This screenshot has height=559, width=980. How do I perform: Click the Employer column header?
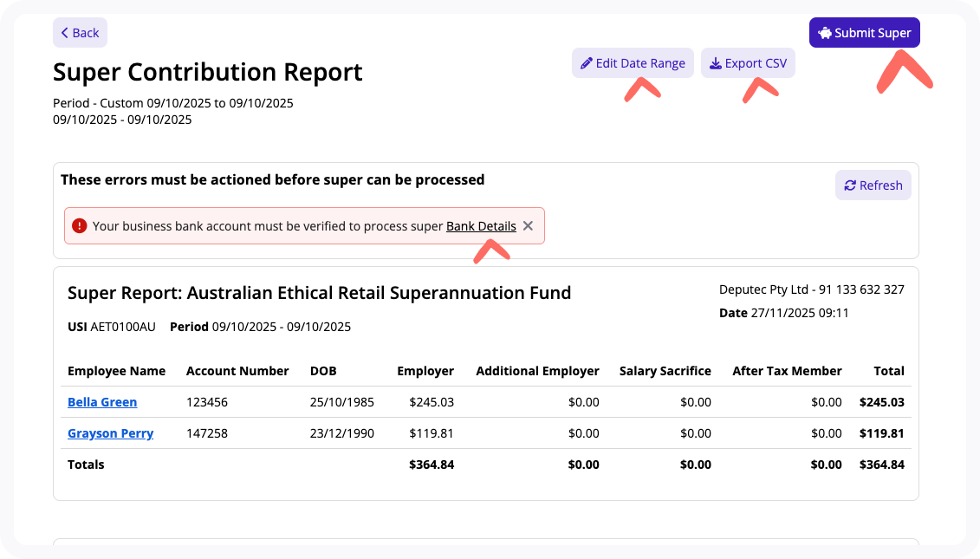425,371
